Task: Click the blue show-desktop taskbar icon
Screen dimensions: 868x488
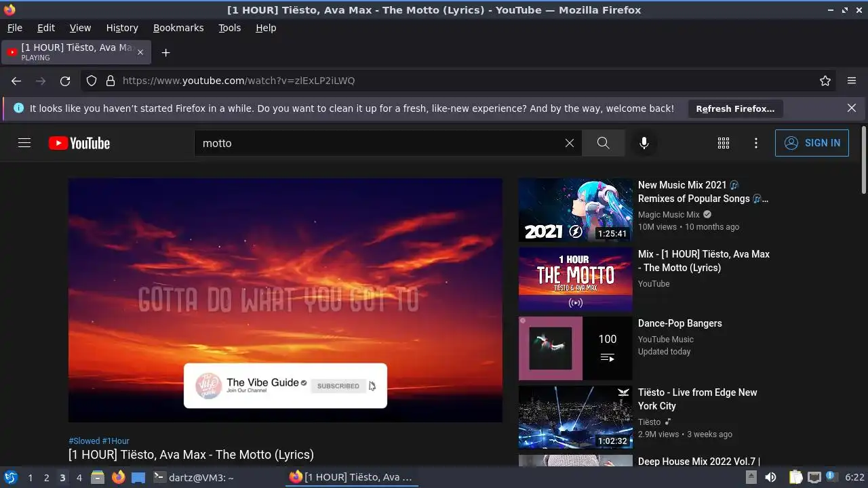Action: pos(138,477)
